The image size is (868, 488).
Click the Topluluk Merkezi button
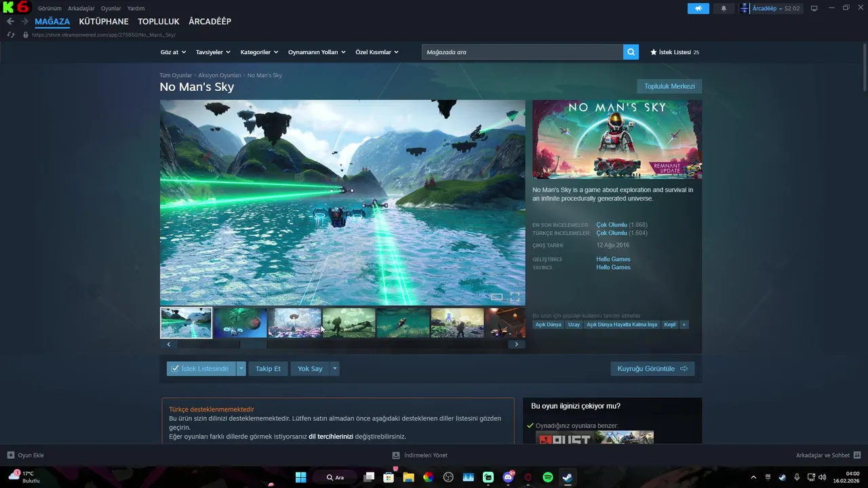click(669, 86)
